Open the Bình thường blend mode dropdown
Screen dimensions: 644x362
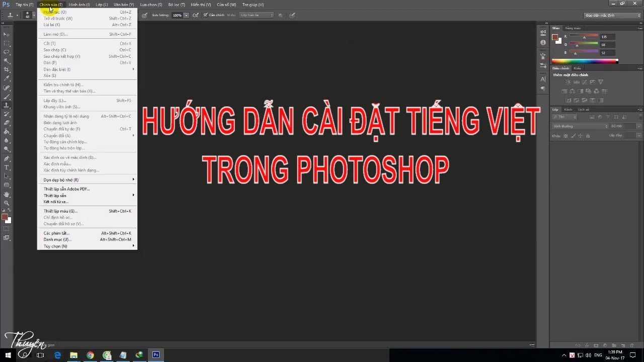click(x=580, y=126)
